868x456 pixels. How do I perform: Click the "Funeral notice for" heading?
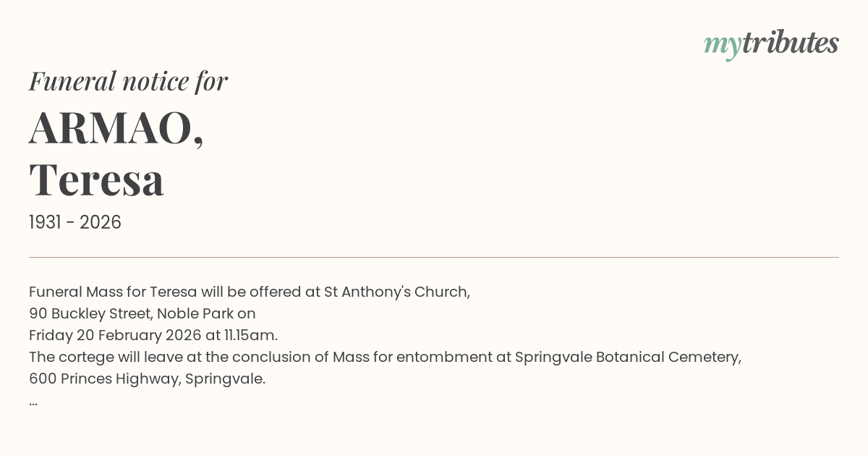coord(128,81)
